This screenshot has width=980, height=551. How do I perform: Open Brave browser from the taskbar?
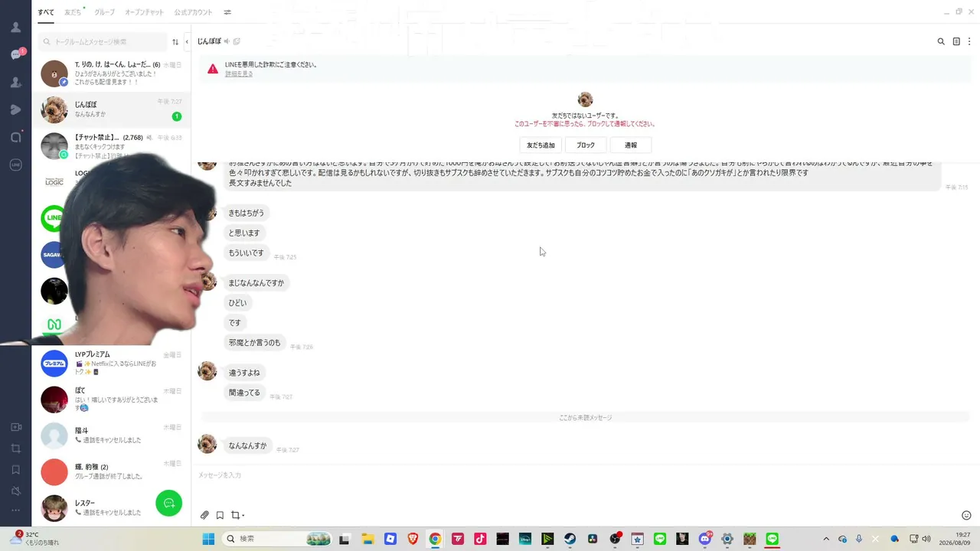point(413,539)
